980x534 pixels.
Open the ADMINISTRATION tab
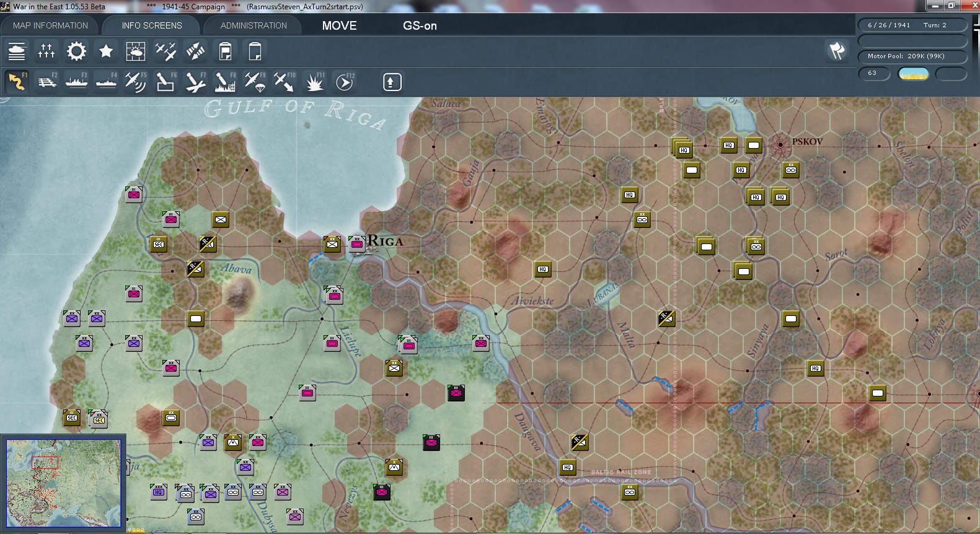(x=254, y=25)
